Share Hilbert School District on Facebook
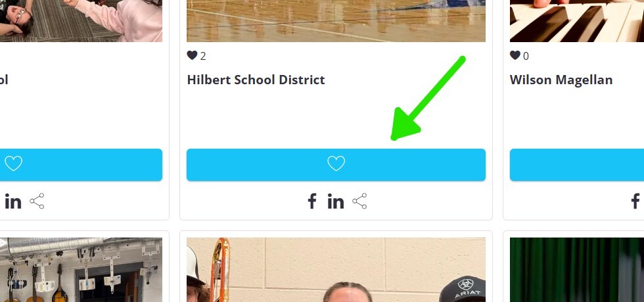644x302 pixels. (x=312, y=201)
